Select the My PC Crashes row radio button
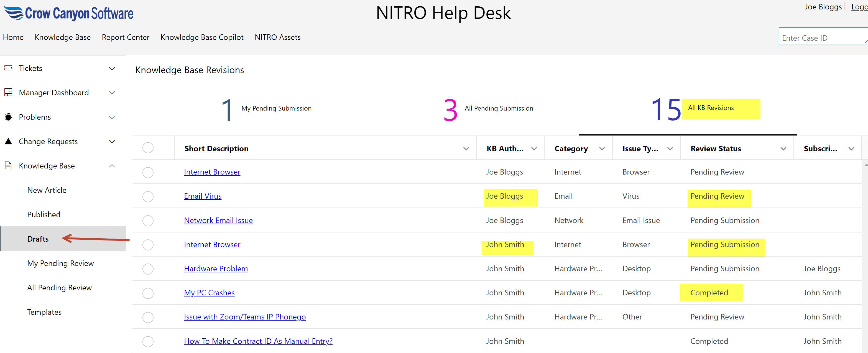 148,293
